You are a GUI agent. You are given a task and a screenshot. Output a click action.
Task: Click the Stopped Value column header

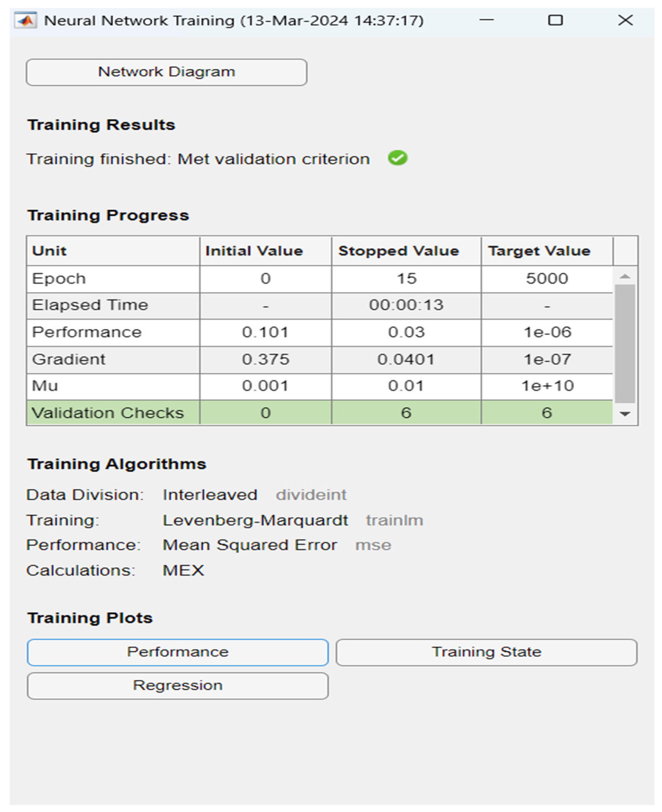coord(399,251)
